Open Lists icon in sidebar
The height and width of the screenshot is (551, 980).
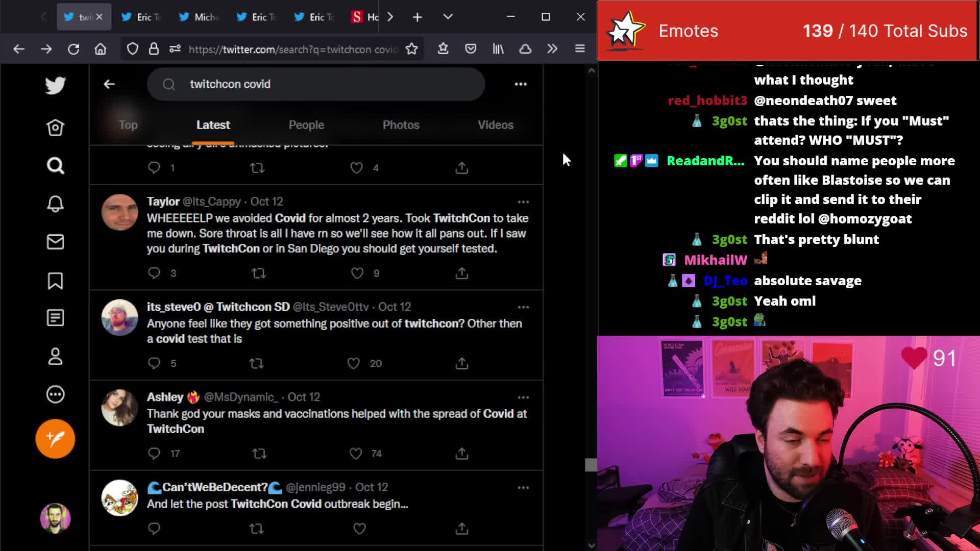pos(55,318)
